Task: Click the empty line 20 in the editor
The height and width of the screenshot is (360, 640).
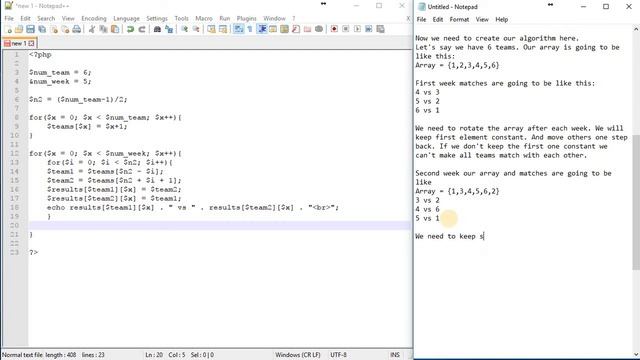Action: (x=220, y=225)
